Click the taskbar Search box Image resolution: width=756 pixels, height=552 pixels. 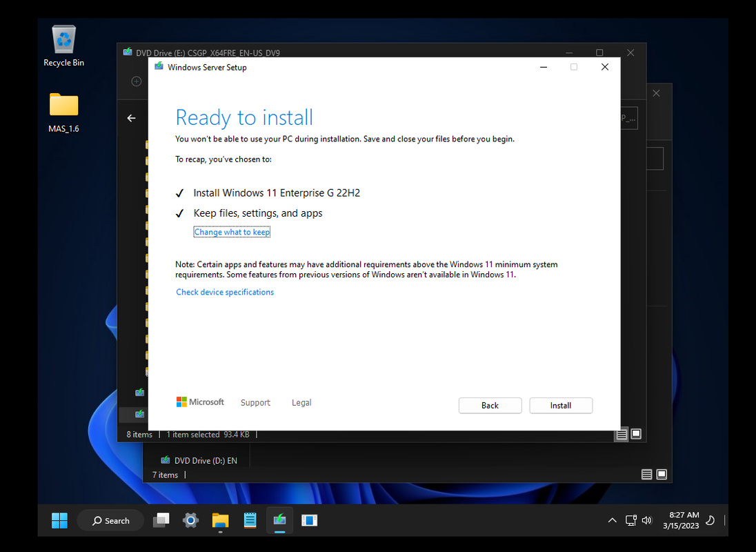(111, 521)
